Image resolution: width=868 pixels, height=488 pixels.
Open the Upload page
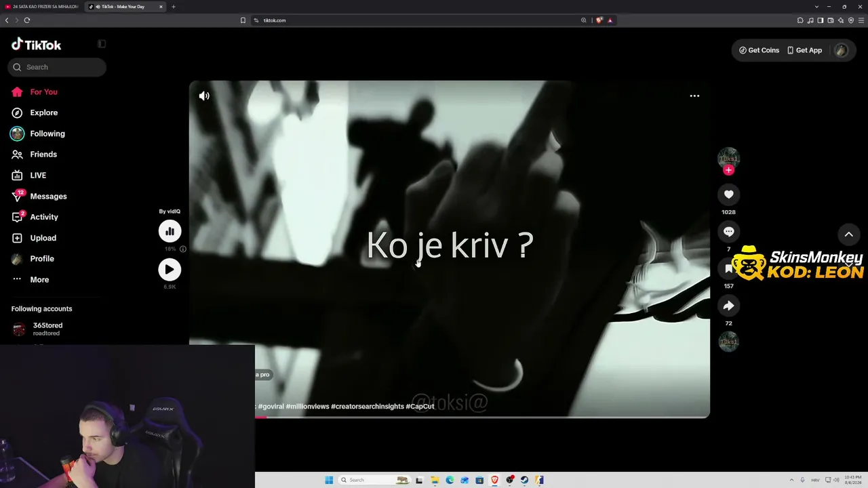(34, 238)
